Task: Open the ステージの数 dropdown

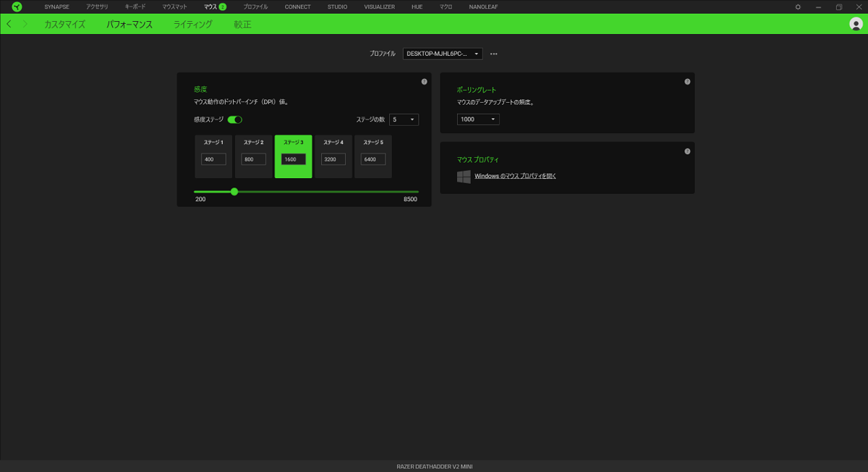Action: coord(404,119)
